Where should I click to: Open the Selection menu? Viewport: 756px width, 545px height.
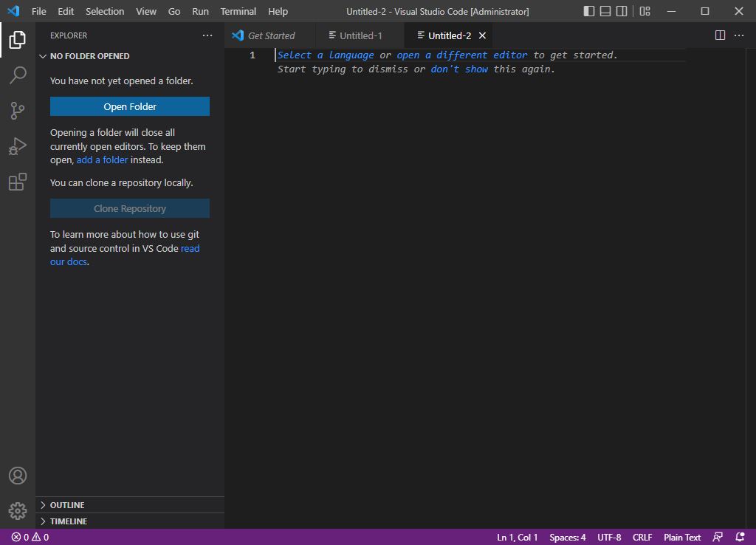[105, 11]
